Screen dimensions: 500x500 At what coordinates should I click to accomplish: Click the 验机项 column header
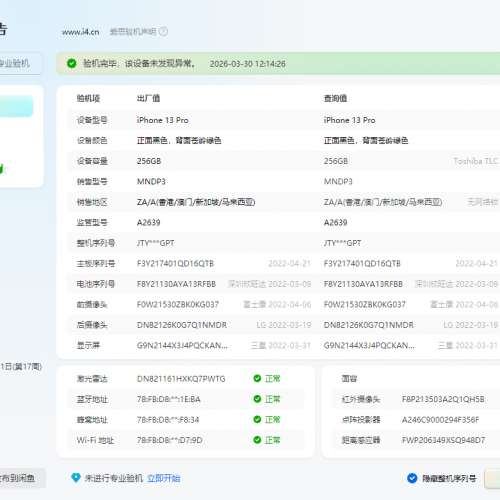[88, 98]
